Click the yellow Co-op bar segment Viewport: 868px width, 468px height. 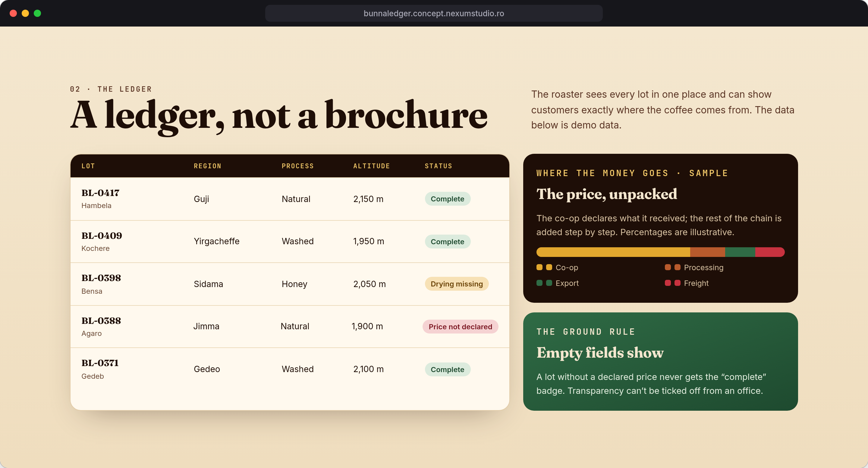[x=613, y=252]
